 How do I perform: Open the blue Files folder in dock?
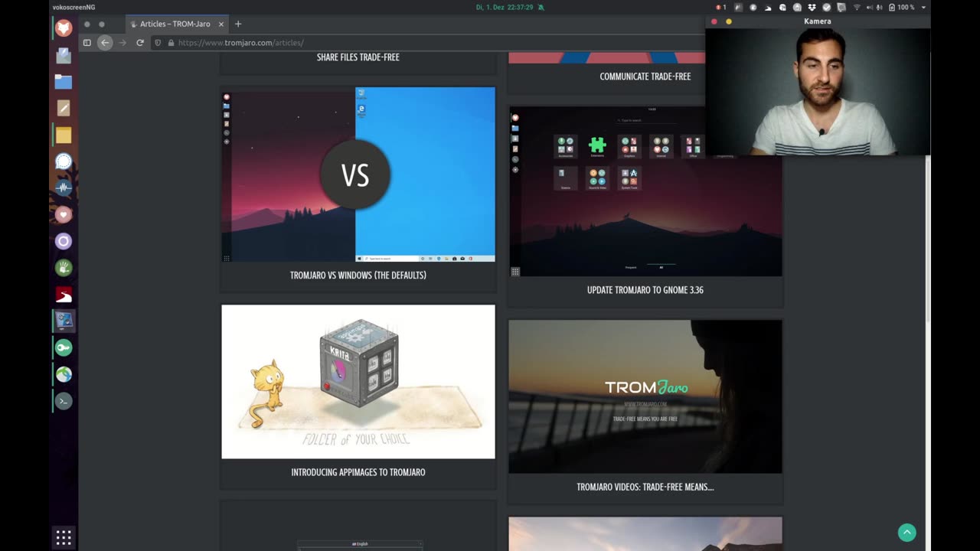[x=64, y=82]
